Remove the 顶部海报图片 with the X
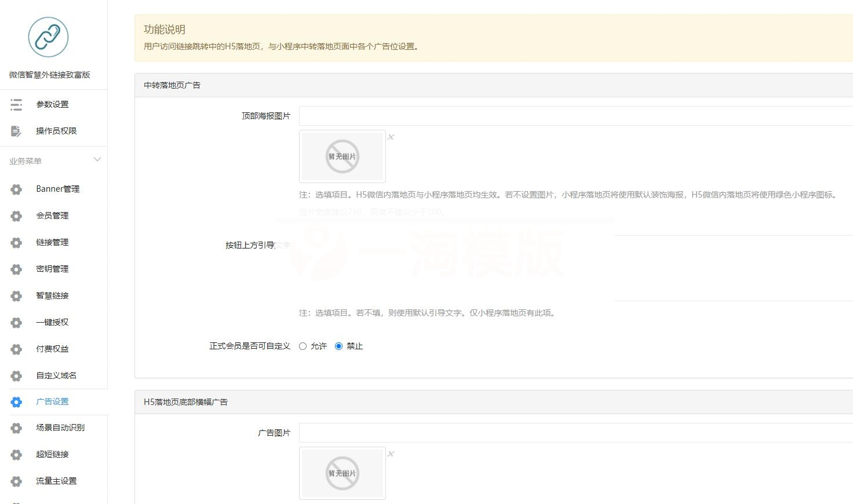The image size is (853, 504). point(391,137)
